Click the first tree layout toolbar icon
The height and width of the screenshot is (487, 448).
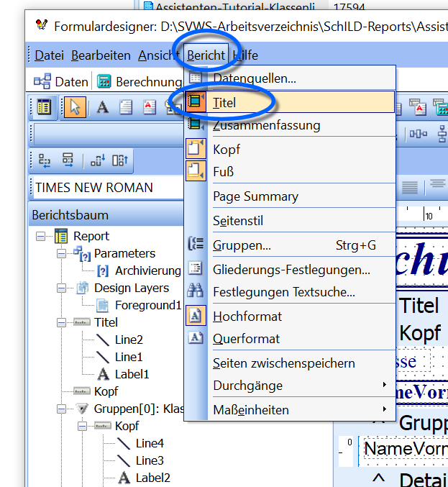tap(45, 160)
